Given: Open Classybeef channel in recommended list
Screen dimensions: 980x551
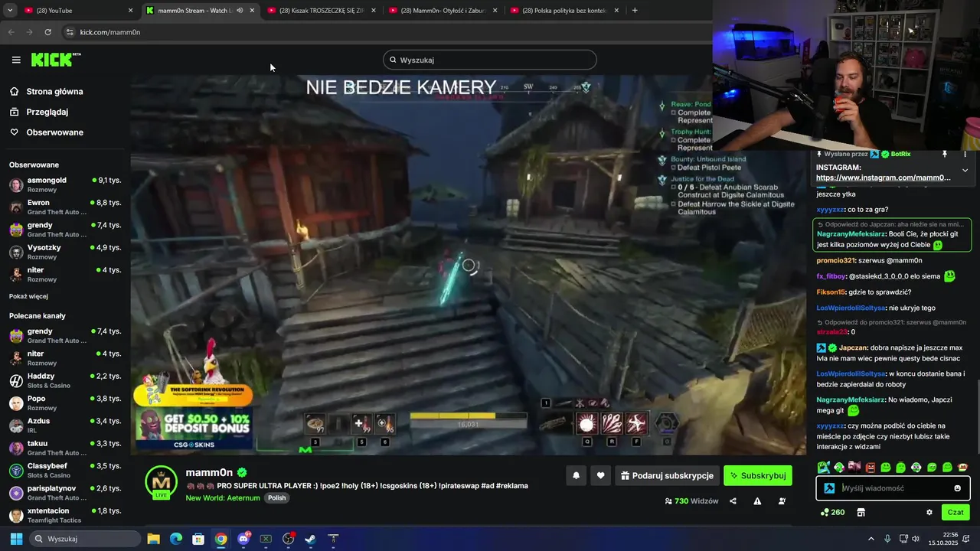Looking at the screenshot, I should 65,470.
